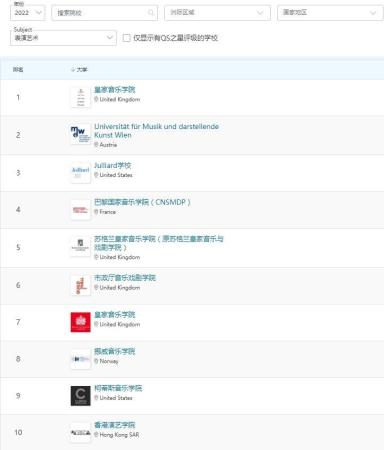Click the school search input field
The width and height of the screenshot is (384, 450).
click(104, 13)
